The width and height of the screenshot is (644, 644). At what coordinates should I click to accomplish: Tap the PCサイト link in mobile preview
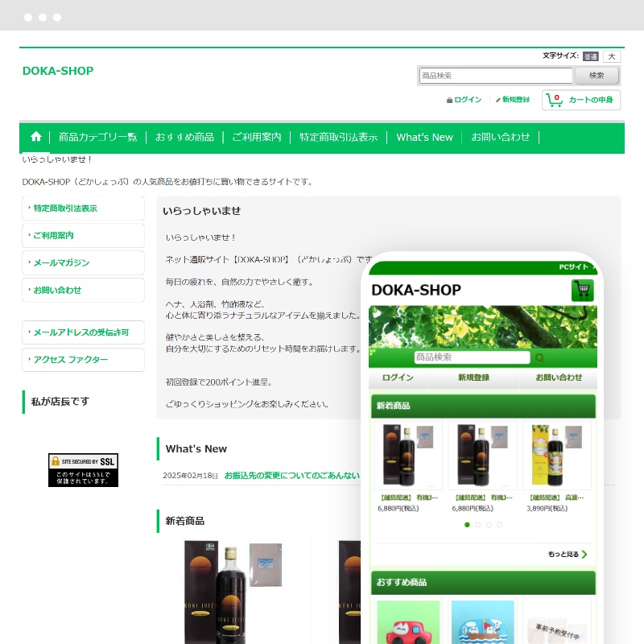pyautogui.click(x=576, y=267)
